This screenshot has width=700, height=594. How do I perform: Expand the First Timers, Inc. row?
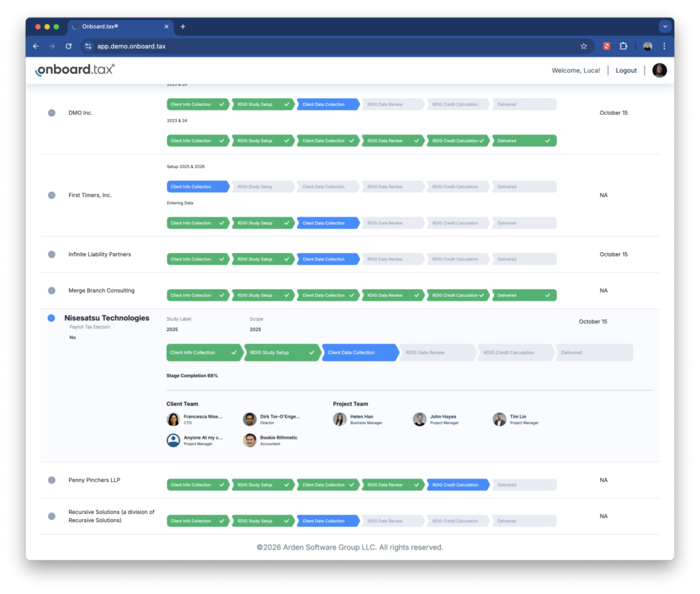pos(52,195)
